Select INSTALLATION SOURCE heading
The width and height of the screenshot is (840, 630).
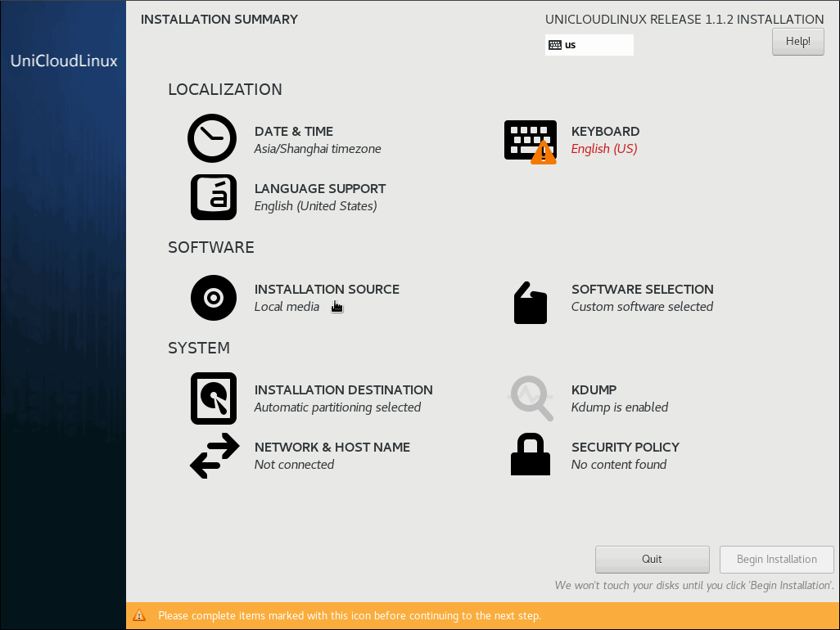point(327,290)
